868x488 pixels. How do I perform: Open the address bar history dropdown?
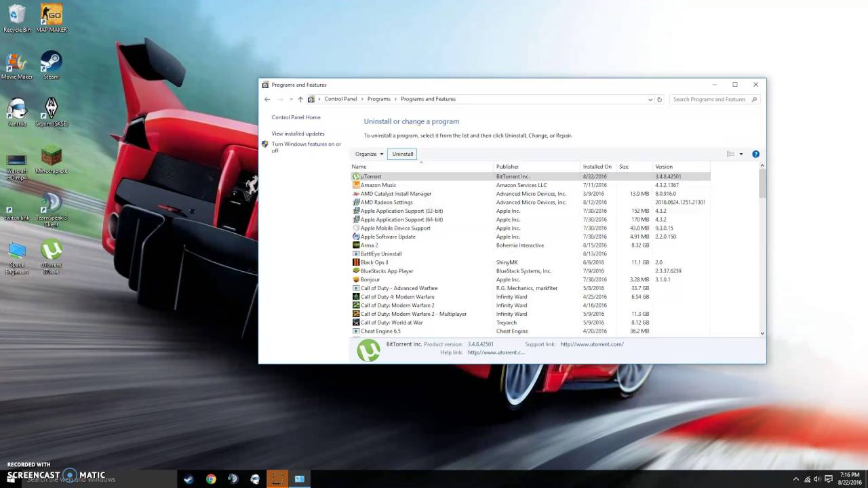tap(650, 99)
